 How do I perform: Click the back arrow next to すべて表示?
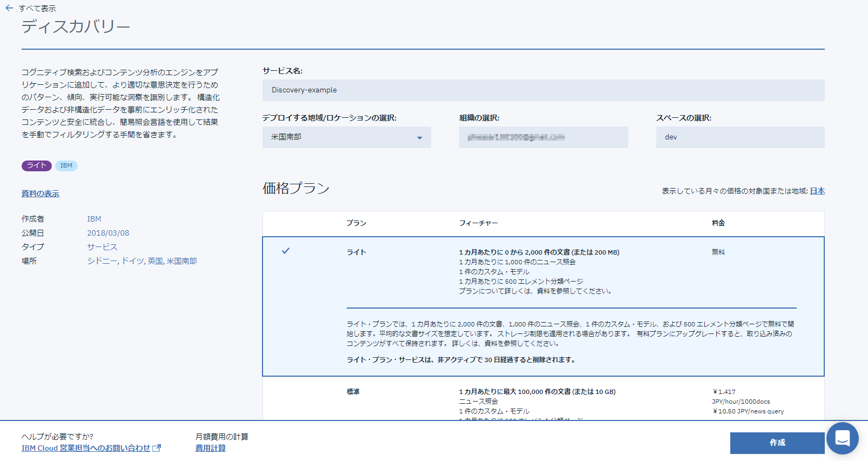(9, 8)
